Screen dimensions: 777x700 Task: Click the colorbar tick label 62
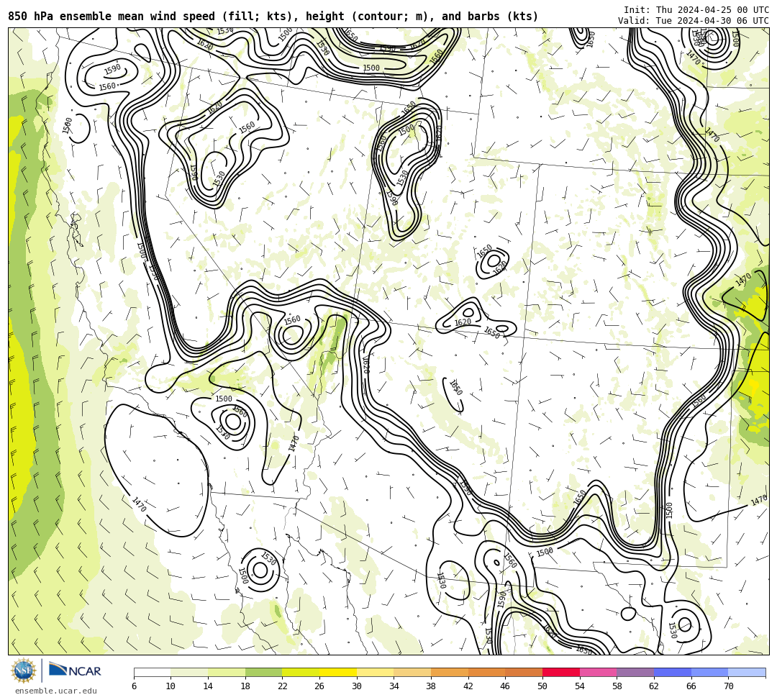point(654,686)
